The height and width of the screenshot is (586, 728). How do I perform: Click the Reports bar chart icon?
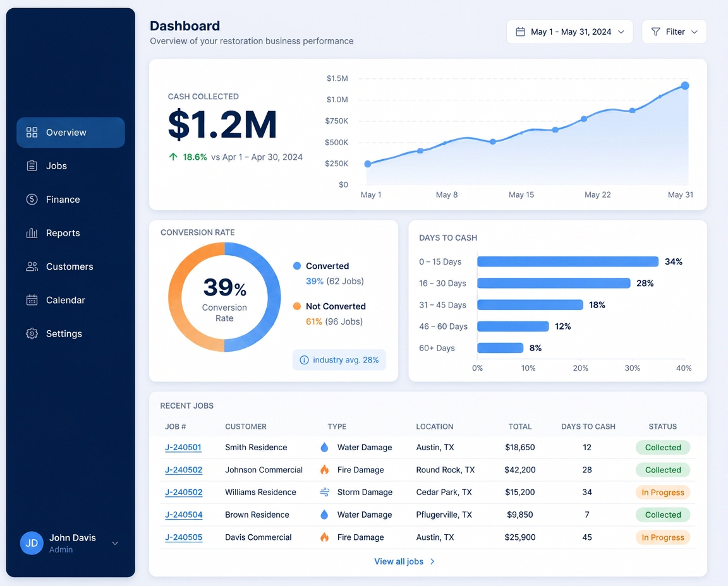(x=32, y=233)
